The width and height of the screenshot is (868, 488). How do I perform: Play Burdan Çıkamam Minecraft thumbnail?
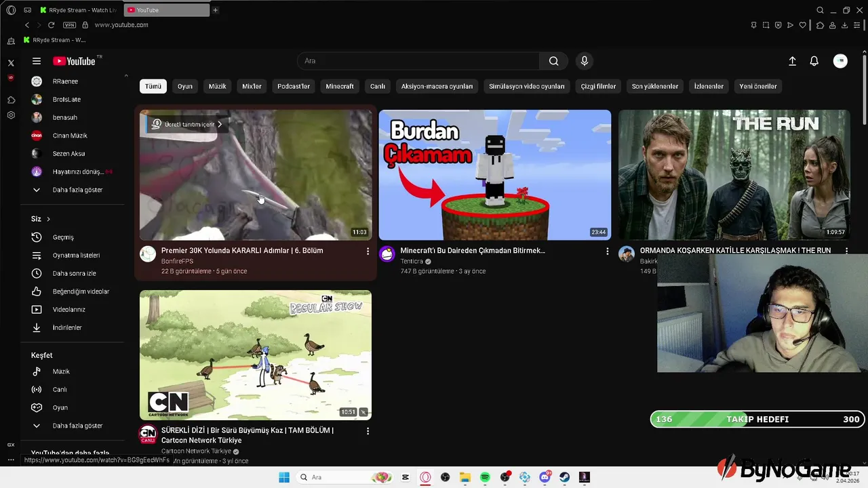495,175
